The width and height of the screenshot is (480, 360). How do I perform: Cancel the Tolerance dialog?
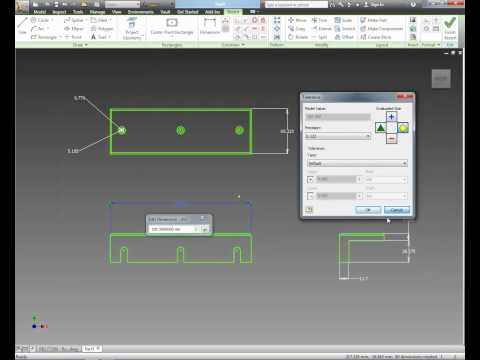pos(397,210)
